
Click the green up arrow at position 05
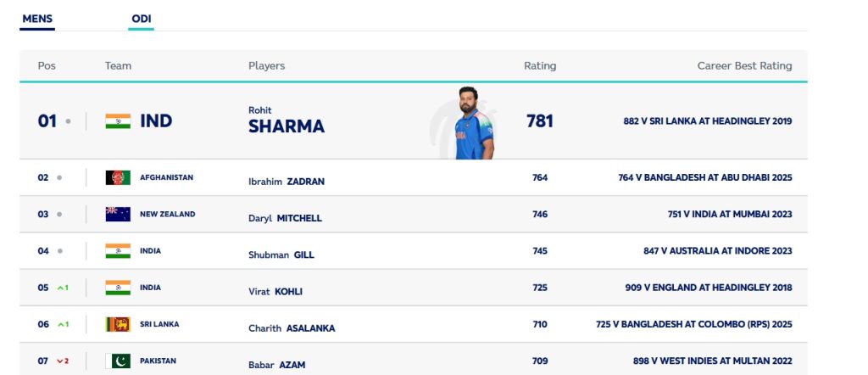pos(60,288)
